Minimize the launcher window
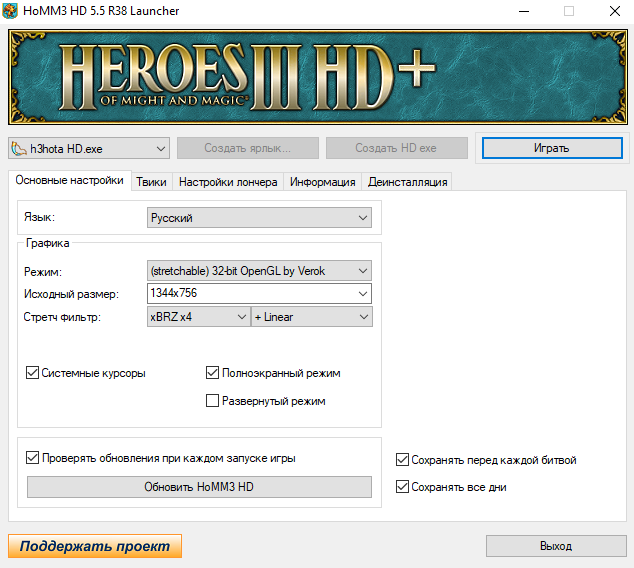634x568 pixels. (524, 11)
